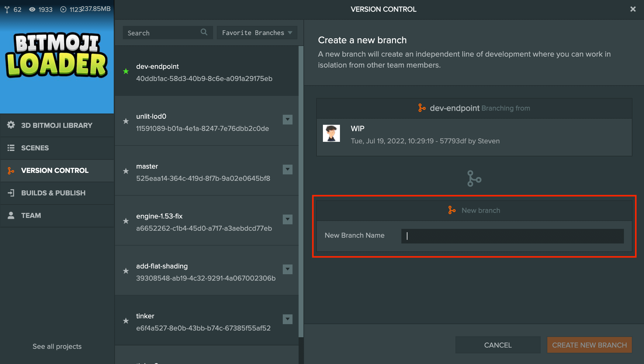644x364 pixels.
Task: Click the views eye icon in header
Action: [32, 10]
